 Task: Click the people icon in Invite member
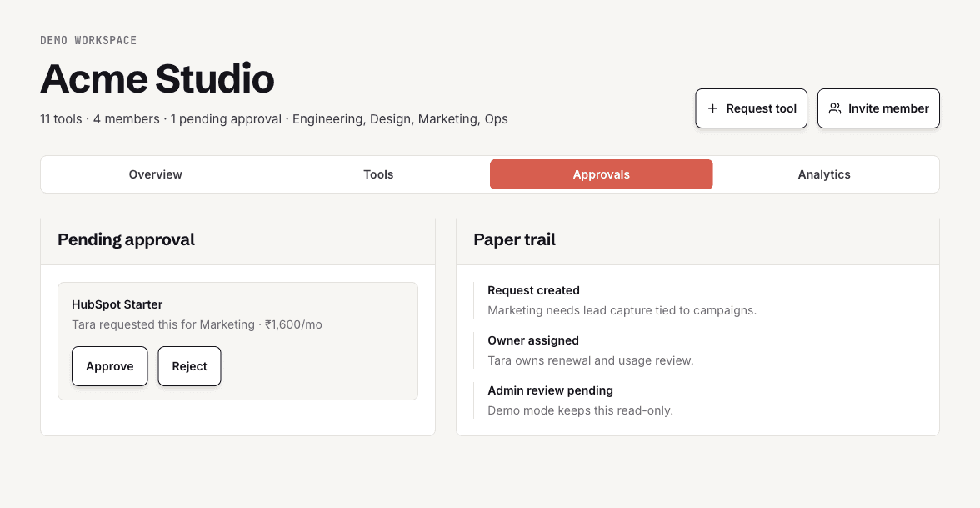coord(835,108)
